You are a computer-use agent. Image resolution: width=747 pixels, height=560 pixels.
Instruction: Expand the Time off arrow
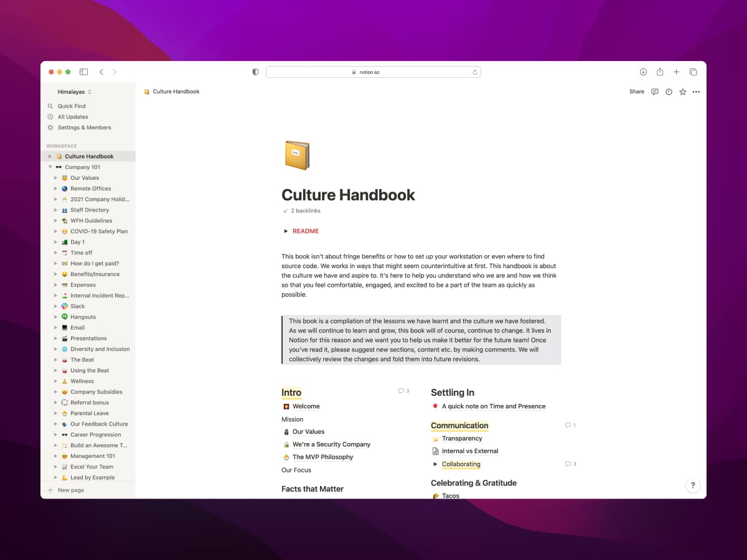[55, 253]
